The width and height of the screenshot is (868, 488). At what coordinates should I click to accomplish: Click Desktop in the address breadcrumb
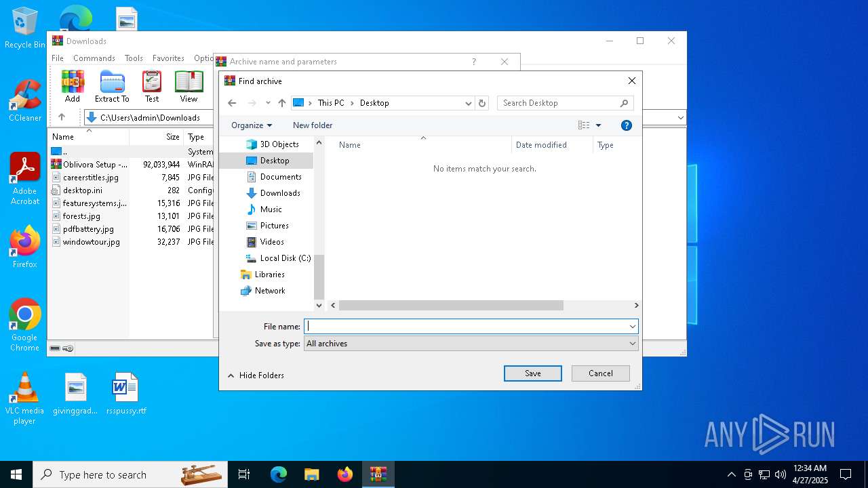click(374, 103)
